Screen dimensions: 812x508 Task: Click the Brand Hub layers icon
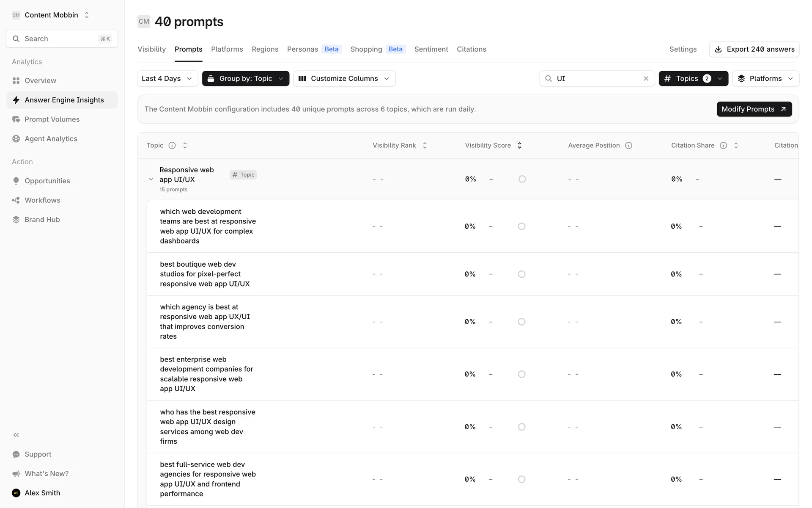[16, 220]
